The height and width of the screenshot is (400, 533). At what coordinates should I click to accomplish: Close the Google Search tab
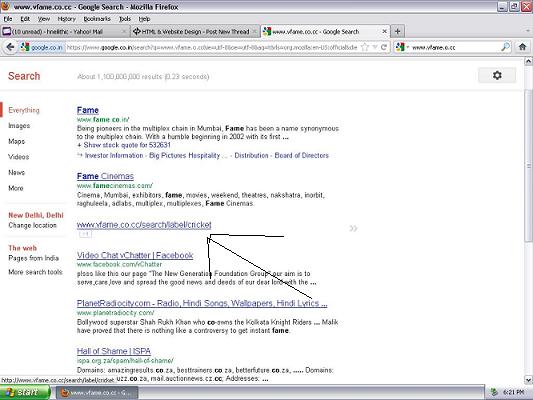384,31
